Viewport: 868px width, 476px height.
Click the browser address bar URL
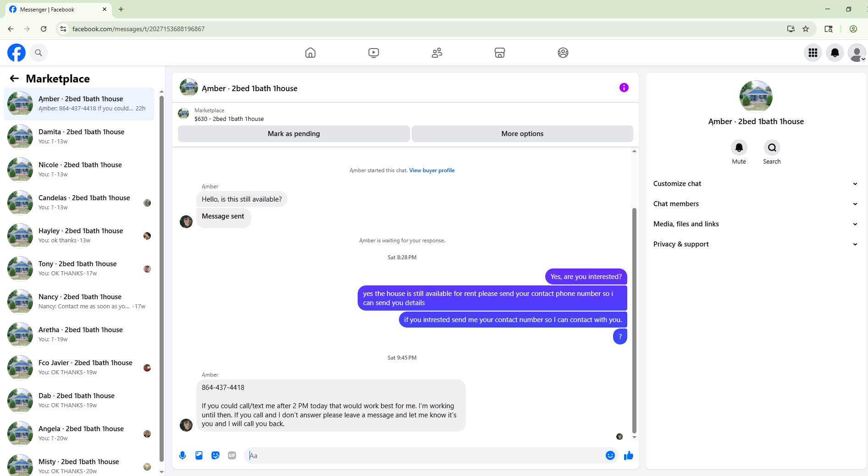click(138, 29)
